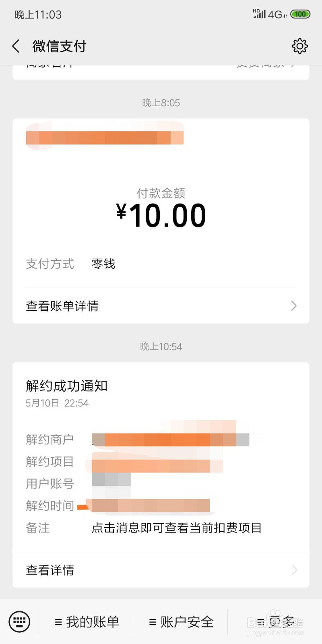Tap the back arrow beside 微信支付
The width and height of the screenshot is (322, 644).
16,46
